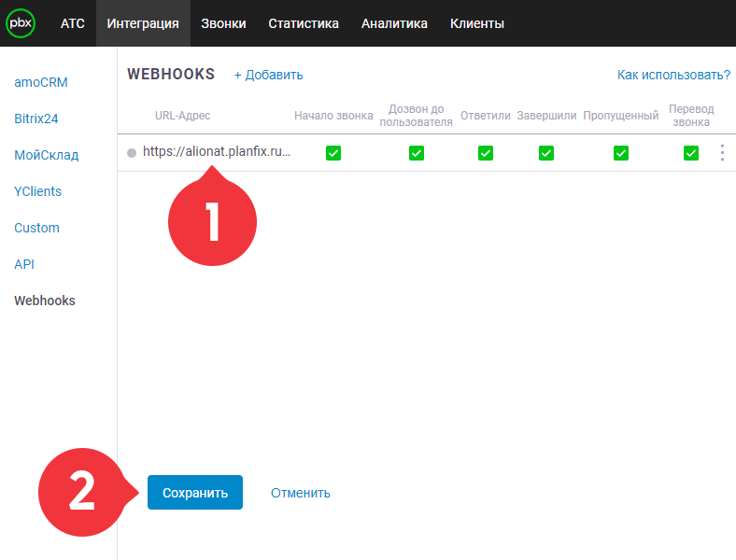Toggle the Ответили checkbox
This screenshot has width=736, height=560.
486,153
